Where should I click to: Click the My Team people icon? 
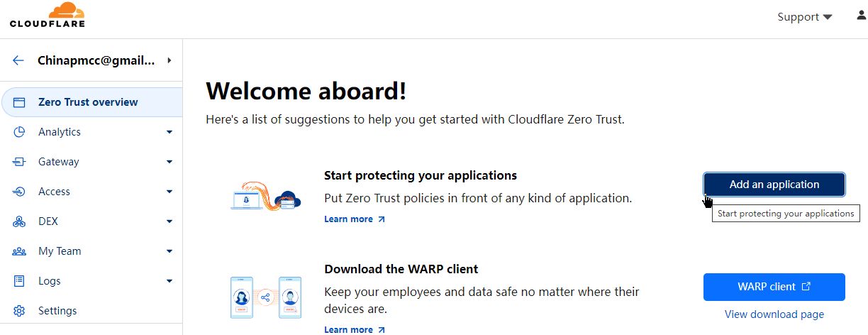19,251
